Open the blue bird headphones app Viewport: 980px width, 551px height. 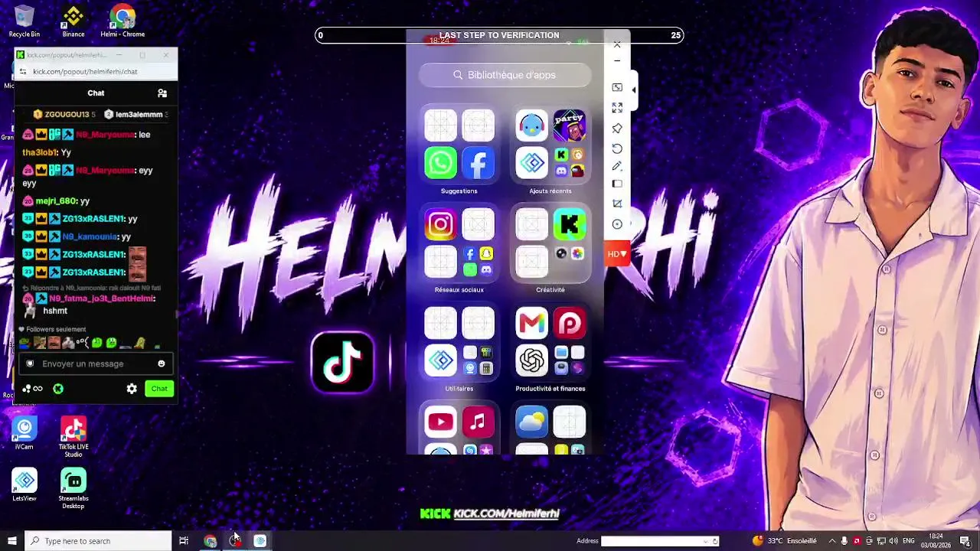531,126
